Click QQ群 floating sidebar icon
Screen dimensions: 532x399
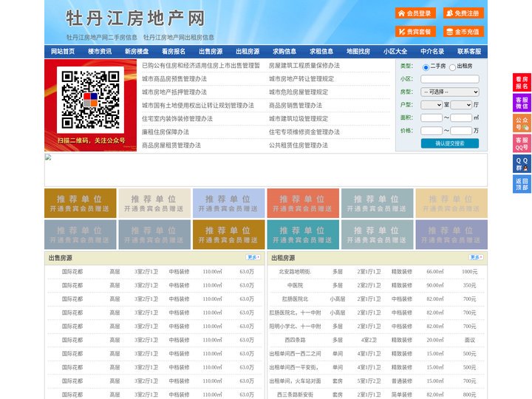(522, 164)
